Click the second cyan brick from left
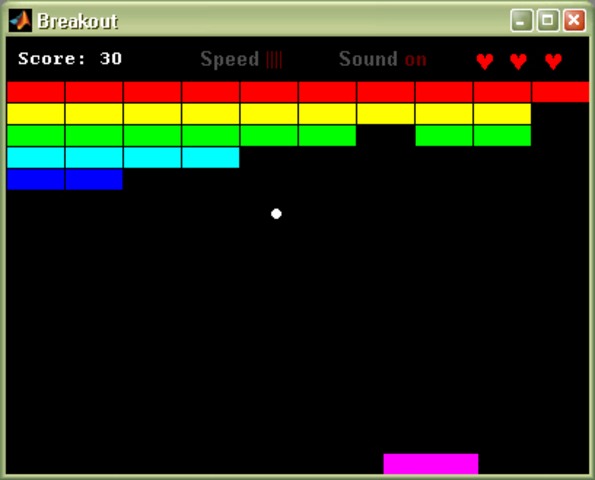This screenshot has width=595, height=480. [94, 157]
